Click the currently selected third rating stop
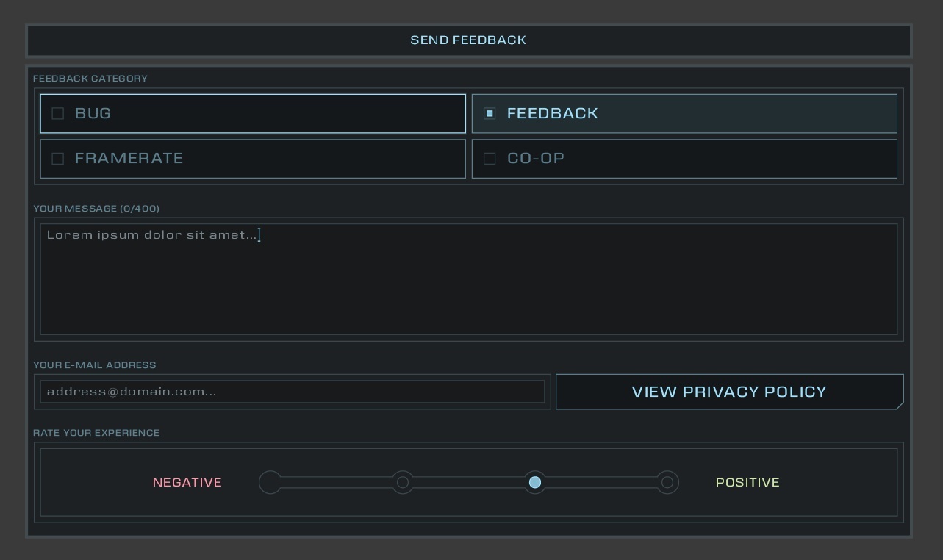This screenshot has height=560, width=943. 535,483
